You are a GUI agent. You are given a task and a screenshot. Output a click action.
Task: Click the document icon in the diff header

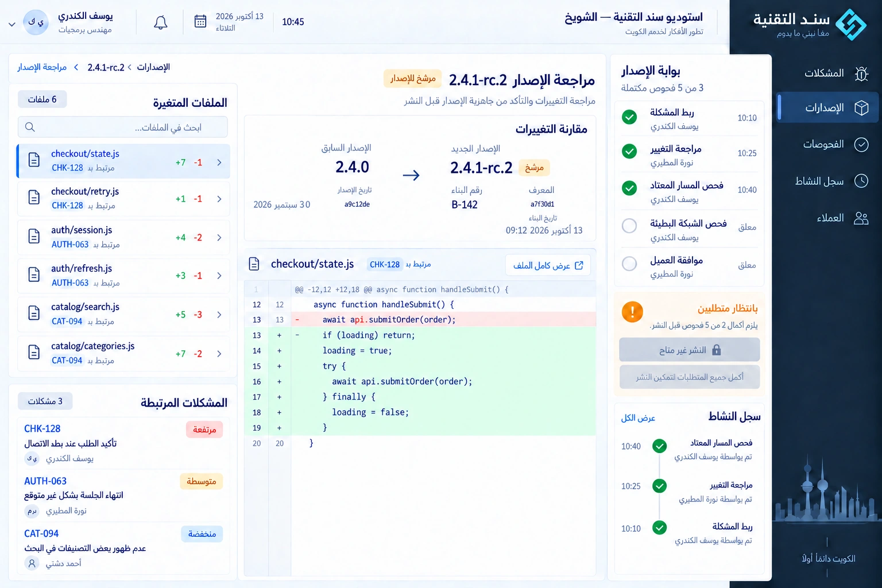coord(254,264)
